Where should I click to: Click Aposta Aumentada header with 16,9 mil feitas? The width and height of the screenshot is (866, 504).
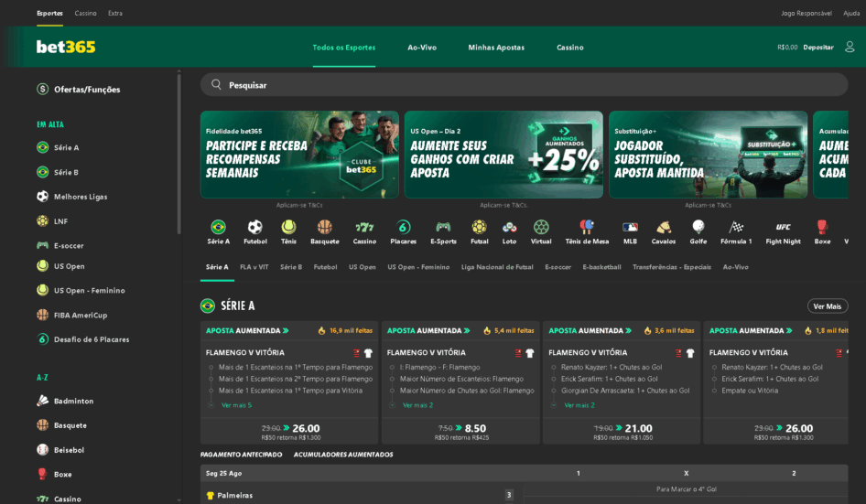(x=289, y=330)
